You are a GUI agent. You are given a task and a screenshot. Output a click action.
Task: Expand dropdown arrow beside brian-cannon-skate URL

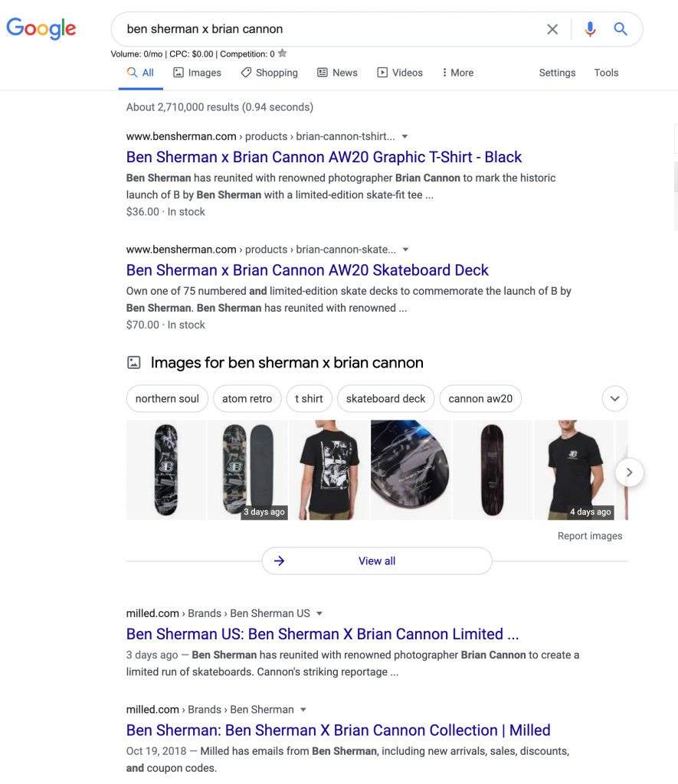[x=406, y=250]
